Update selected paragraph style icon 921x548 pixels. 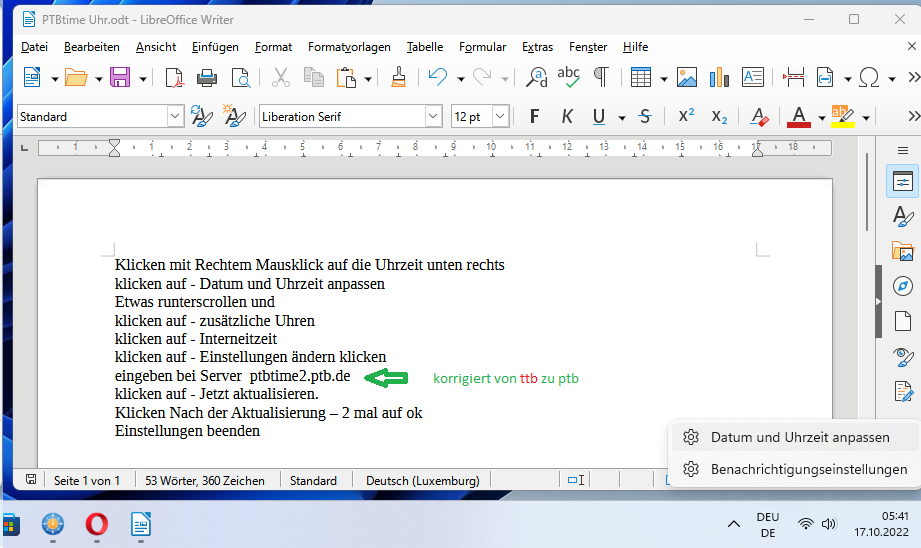[201, 116]
